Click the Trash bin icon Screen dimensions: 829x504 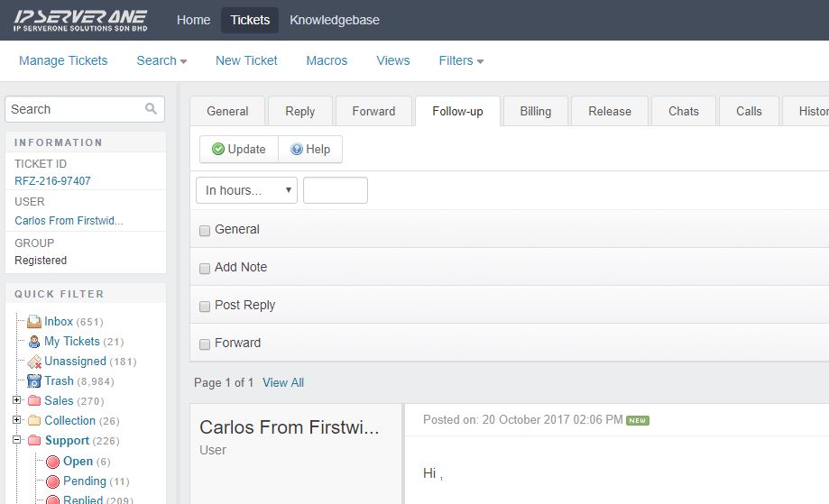(33, 381)
